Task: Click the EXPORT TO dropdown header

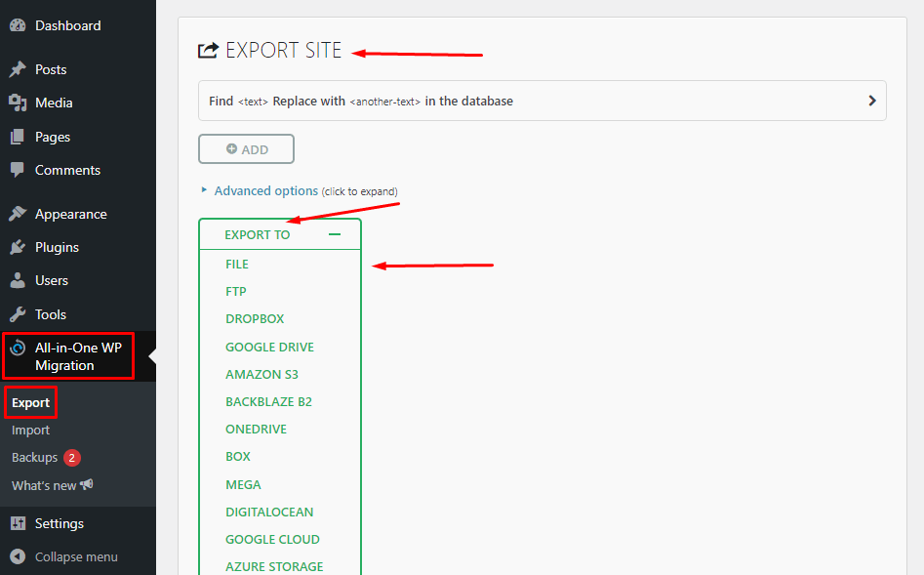Action: tap(280, 234)
